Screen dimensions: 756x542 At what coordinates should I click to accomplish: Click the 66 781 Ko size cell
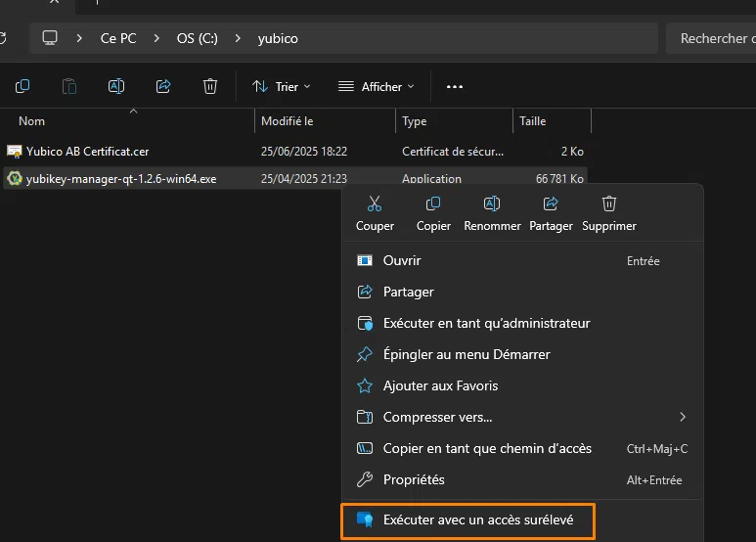[559, 179]
